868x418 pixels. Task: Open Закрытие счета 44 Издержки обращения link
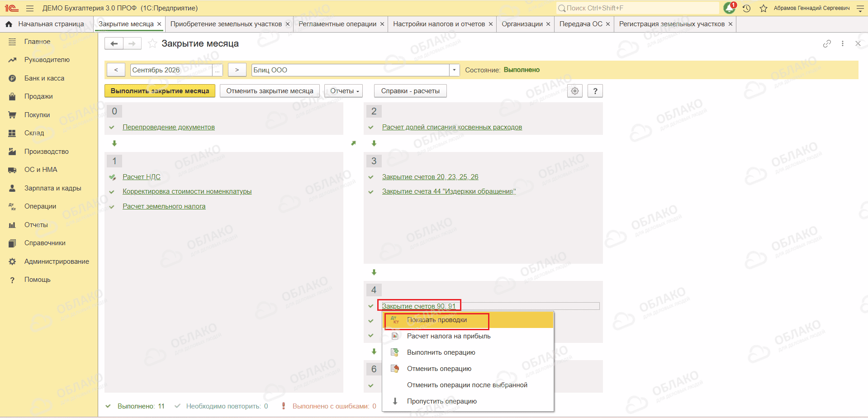[x=449, y=191]
